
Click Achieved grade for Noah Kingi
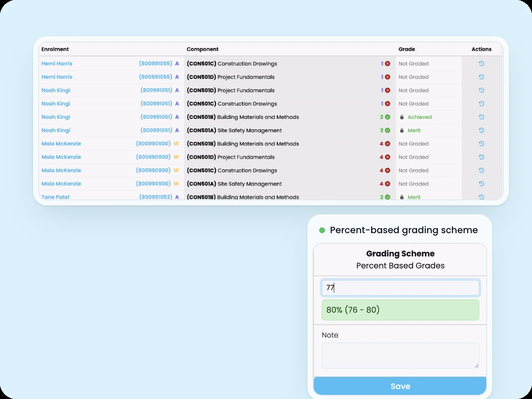coord(420,117)
